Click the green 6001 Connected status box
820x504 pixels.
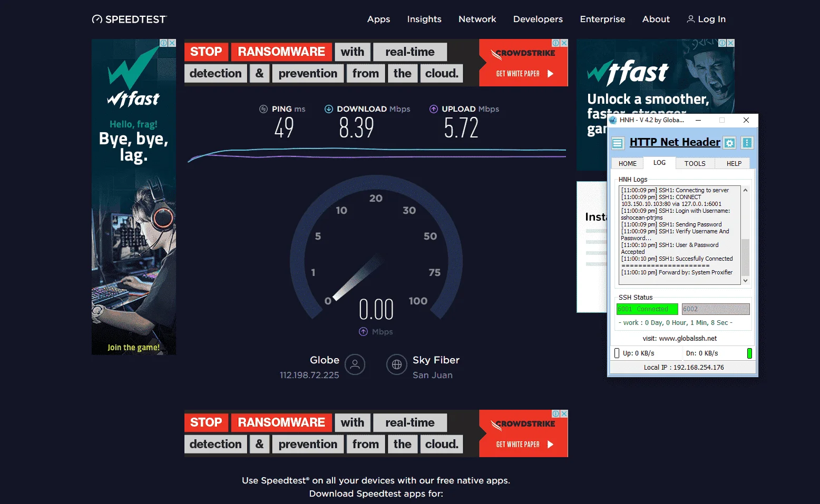[x=647, y=309]
